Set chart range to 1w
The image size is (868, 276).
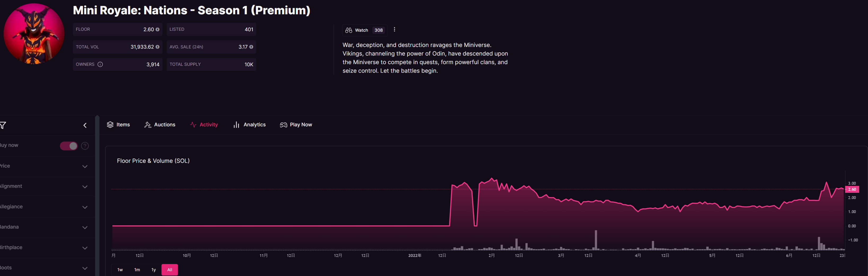click(120, 270)
